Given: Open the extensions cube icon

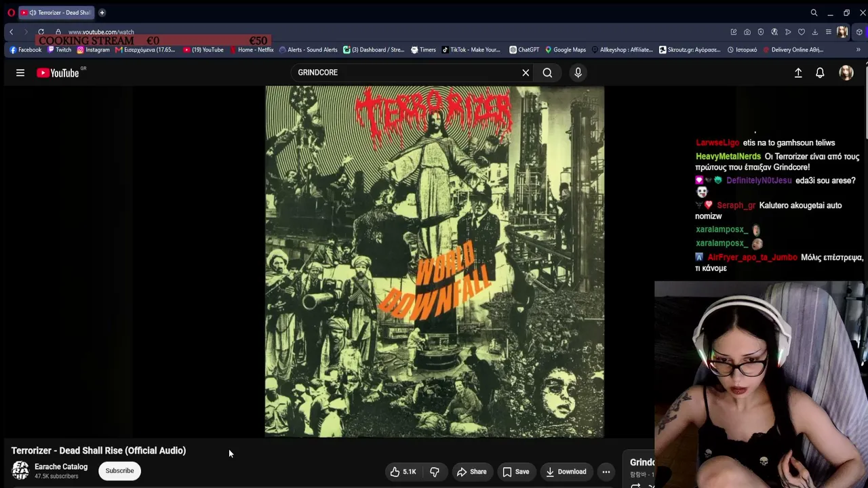Looking at the screenshot, I should pyautogui.click(x=859, y=32).
